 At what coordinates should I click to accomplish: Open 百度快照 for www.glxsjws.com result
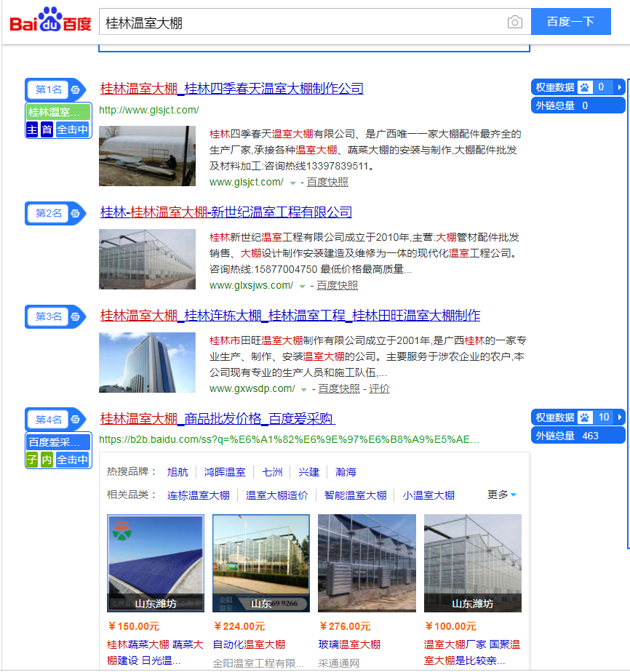click(337, 285)
